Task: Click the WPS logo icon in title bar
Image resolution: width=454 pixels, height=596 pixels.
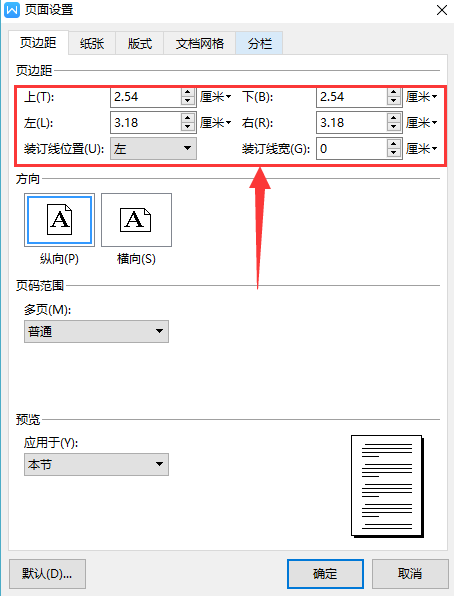Action: pyautogui.click(x=12, y=10)
